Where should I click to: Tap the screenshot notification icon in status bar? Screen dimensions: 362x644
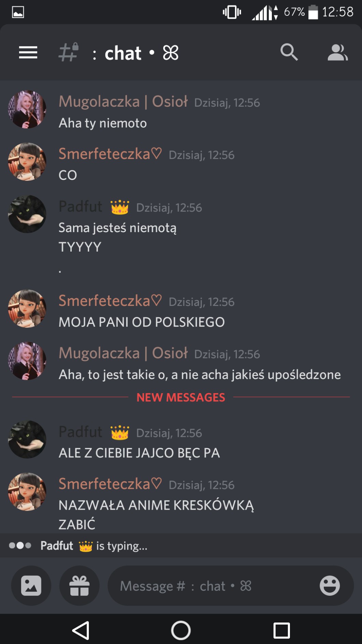[x=18, y=12]
